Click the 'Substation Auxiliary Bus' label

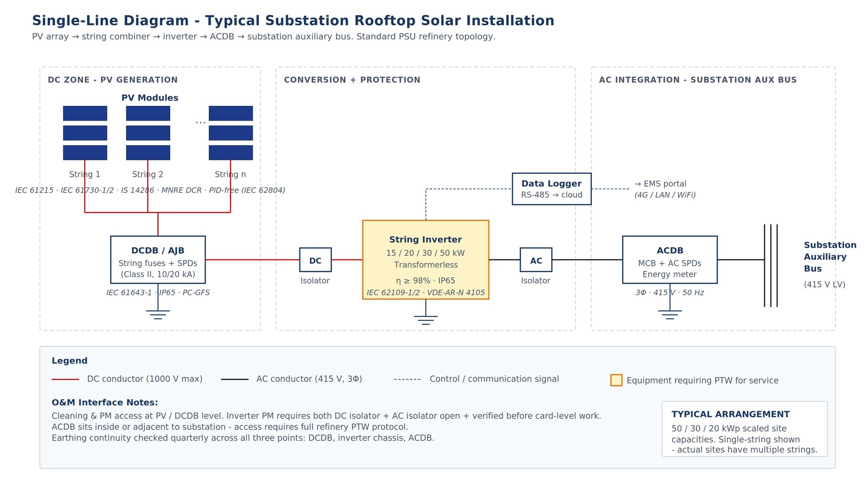(x=830, y=257)
